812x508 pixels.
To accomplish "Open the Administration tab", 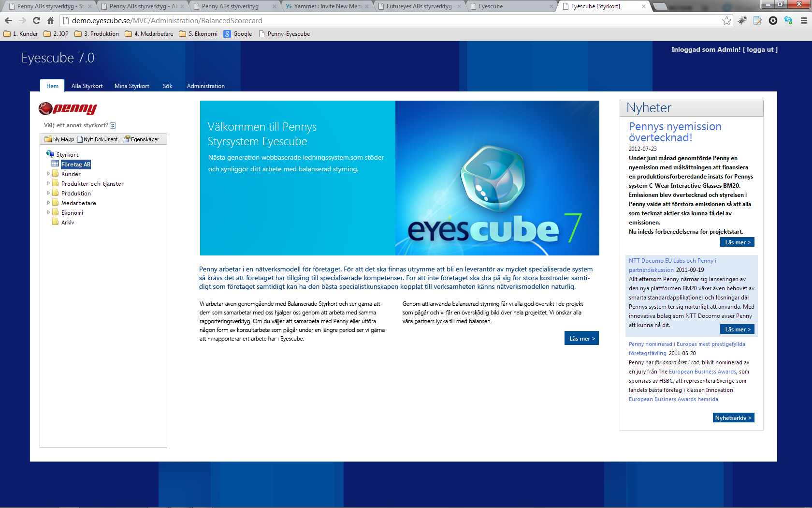I will 205,86.
